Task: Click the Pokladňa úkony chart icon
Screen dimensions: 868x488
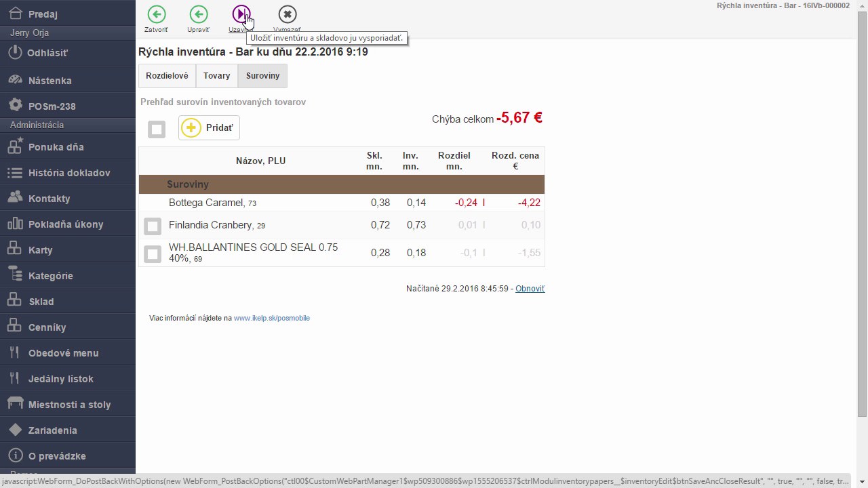Action: 15,223
